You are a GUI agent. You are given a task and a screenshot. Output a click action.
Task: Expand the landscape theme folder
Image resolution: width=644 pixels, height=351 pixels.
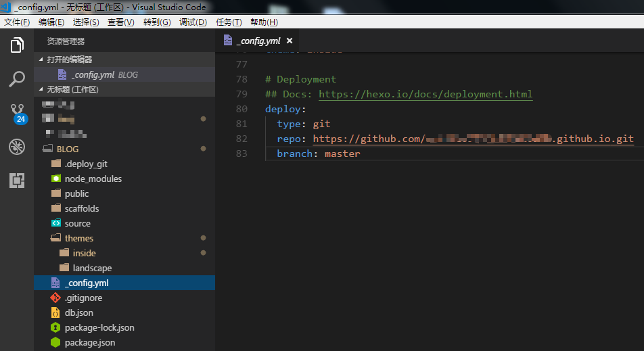click(x=124, y=268)
